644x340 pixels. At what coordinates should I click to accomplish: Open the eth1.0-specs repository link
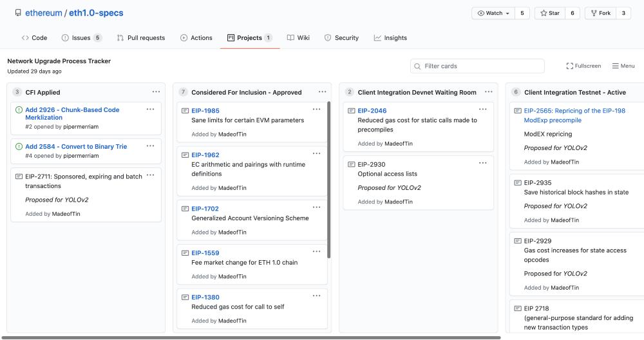[96, 13]
